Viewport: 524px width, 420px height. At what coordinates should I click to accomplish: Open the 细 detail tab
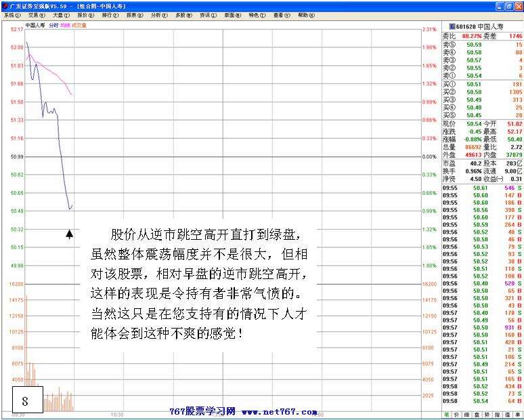click(467, 414)
